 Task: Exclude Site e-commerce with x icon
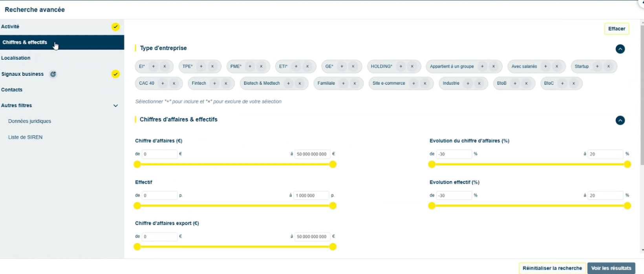pyautogui.click(x=425, y=83)
